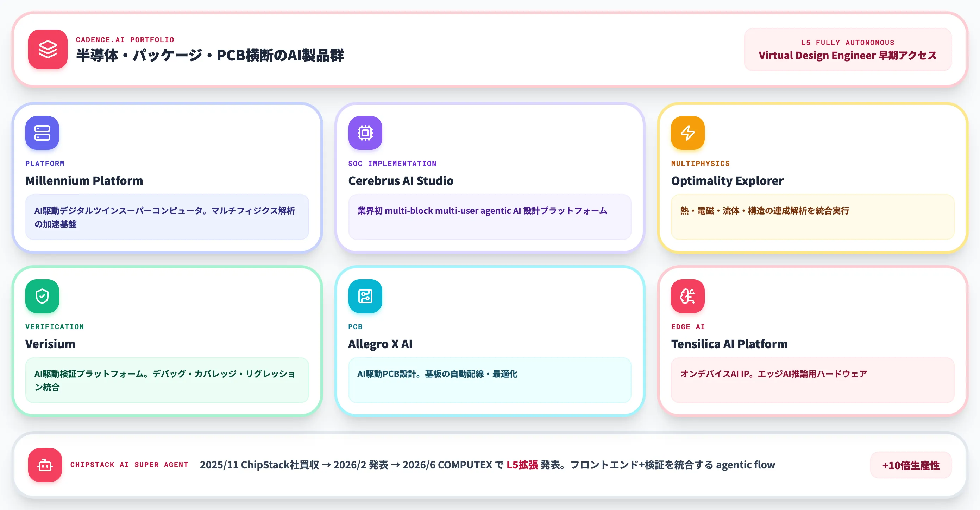This screenshot has width=980, height=510.
Task: Click the red L5拡張 highlighted text
Action: [522, 465]
